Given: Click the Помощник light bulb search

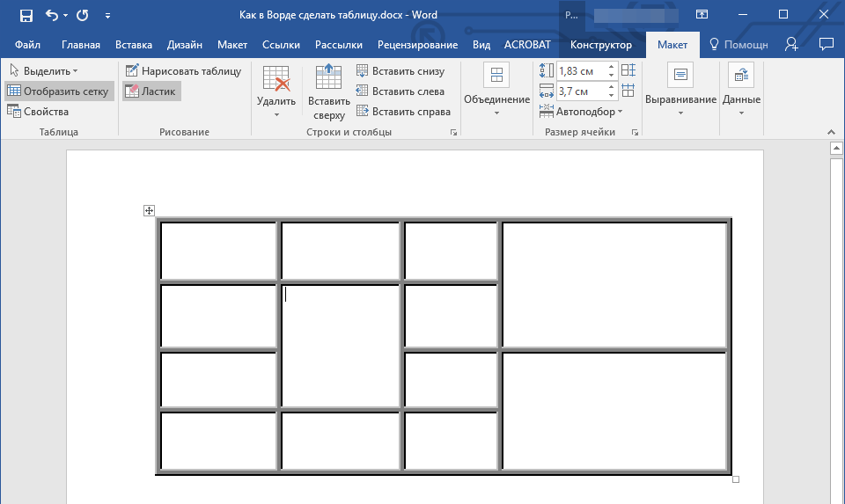Looking at the screenshot, I should coord(738,45).
